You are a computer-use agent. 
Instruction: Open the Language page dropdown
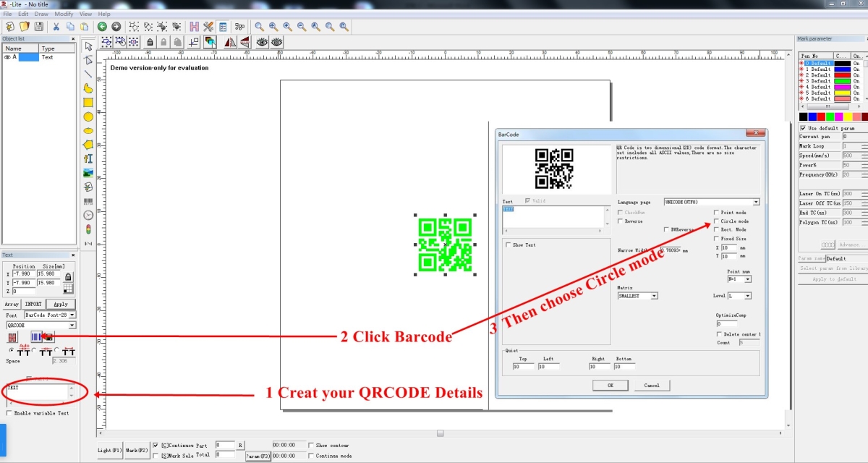(756, 203)
